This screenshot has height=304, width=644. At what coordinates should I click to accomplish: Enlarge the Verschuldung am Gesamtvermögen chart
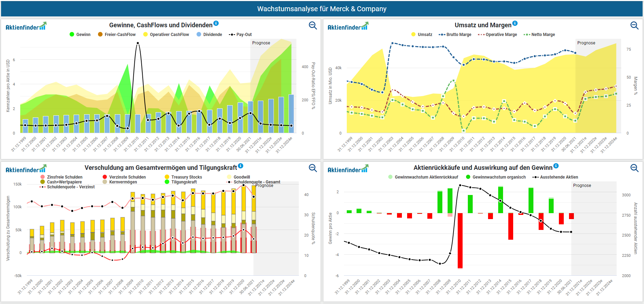[313, 168]
